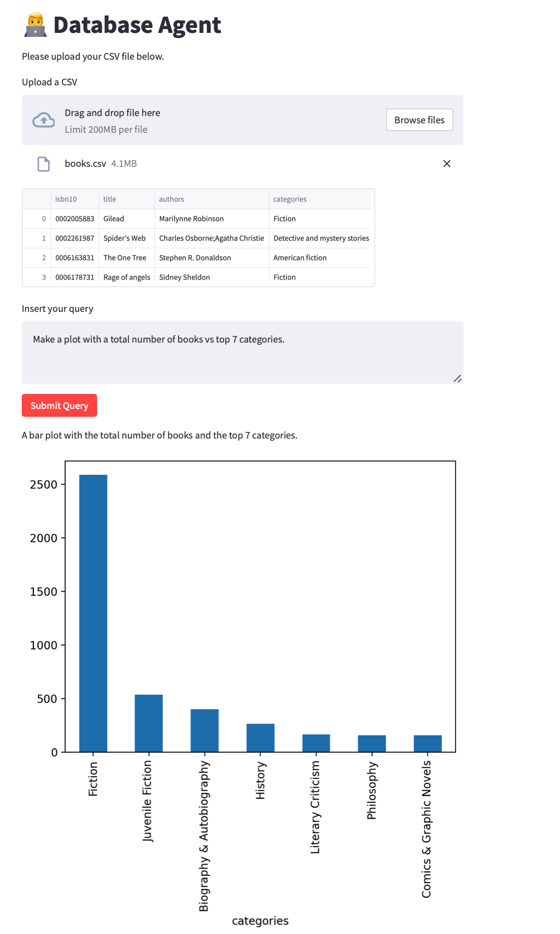
Task: Click the Fiction bar in the chart
Action: tap(93, 614)
